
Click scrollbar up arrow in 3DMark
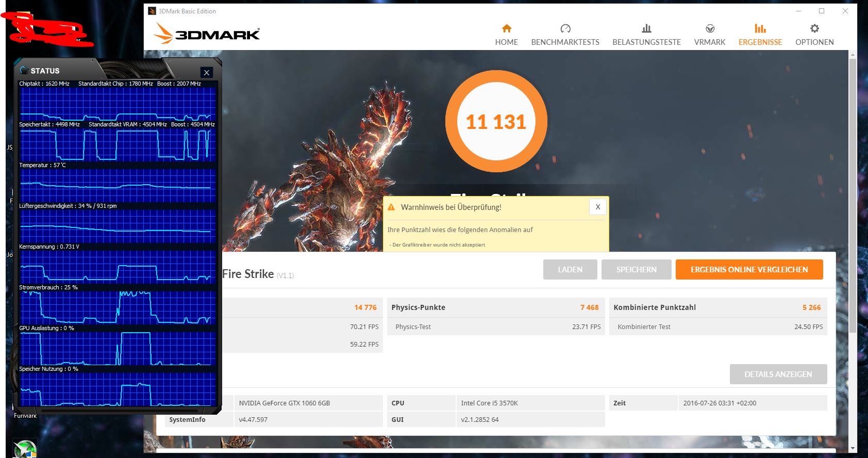point(853,54)
